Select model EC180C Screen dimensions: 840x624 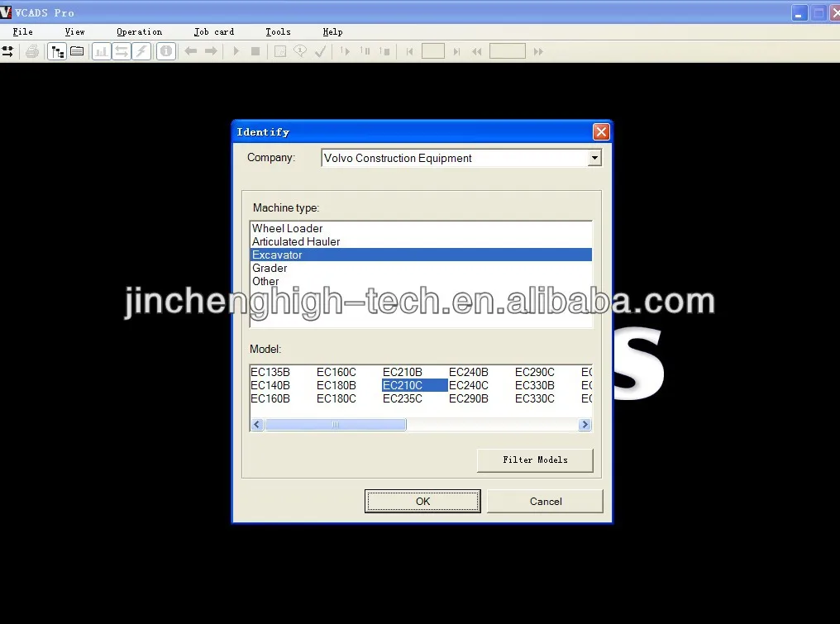coord(336,398)
